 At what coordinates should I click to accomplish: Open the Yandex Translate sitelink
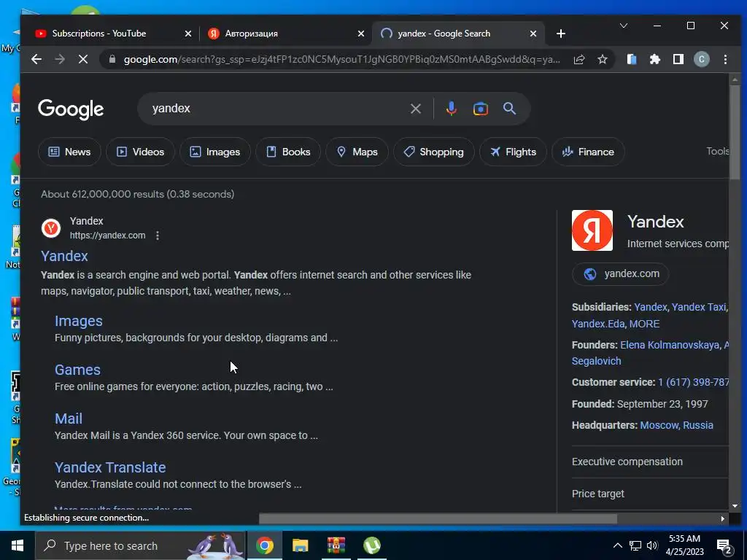click(110, 467)
